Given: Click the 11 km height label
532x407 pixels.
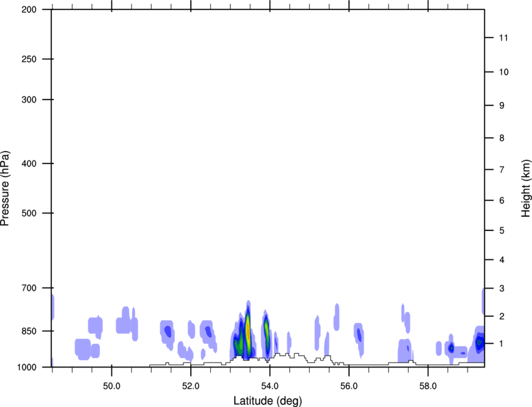Looking at the screenshot, I should pos(503,38).
